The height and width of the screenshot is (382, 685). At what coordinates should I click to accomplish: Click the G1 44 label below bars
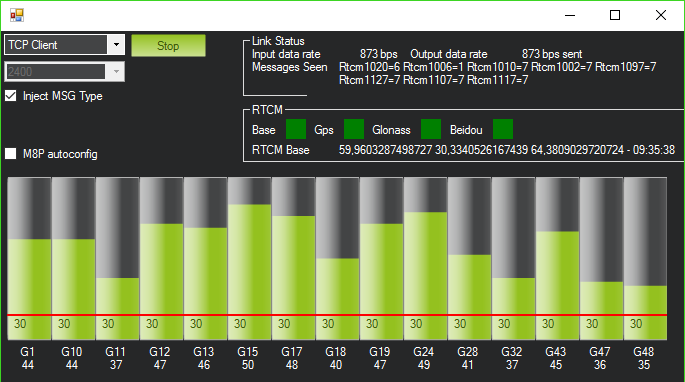(x=28, y=358)
